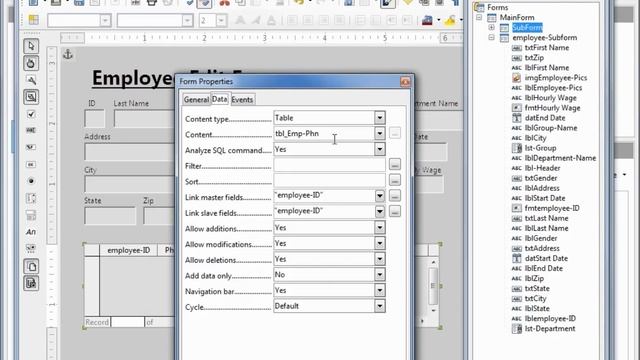
Task: Select lst-Group in the navigator tree
Action: click(540, 148)
